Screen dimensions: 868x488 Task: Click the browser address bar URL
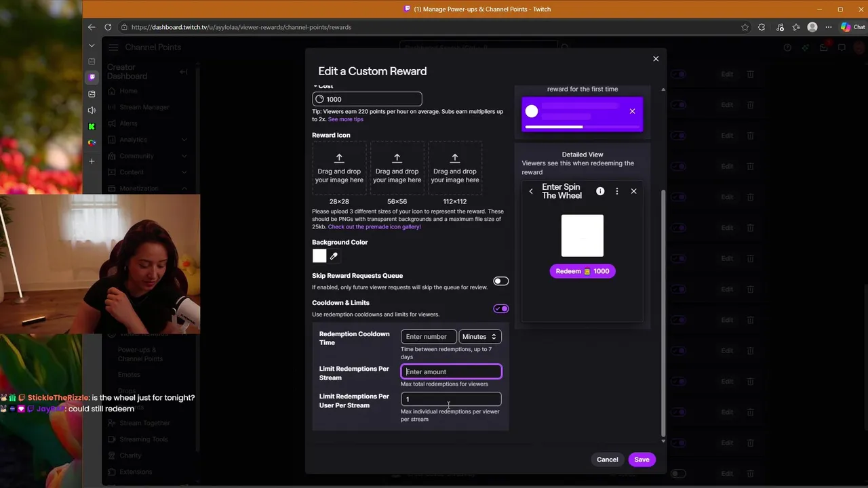[x=241, y=27]
